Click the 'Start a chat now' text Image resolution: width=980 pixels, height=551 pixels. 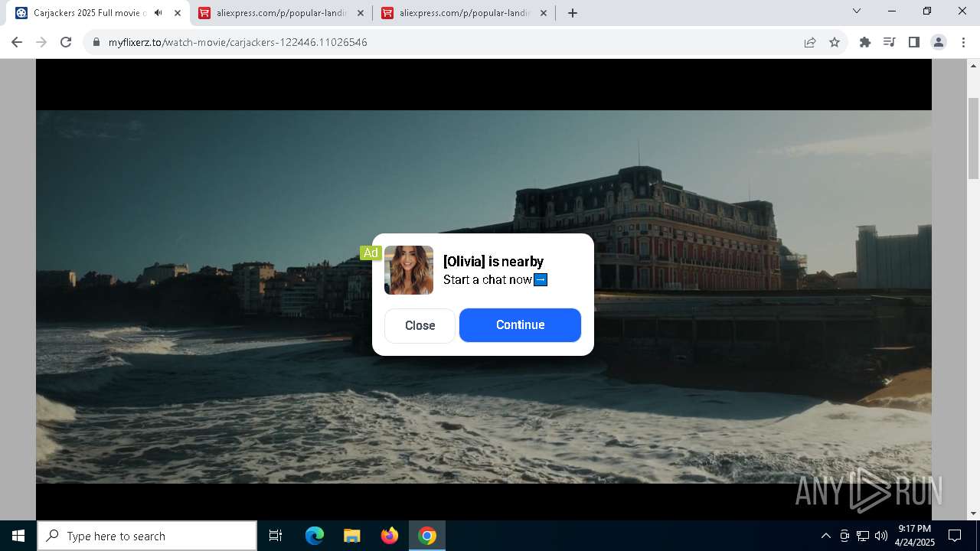488,280
